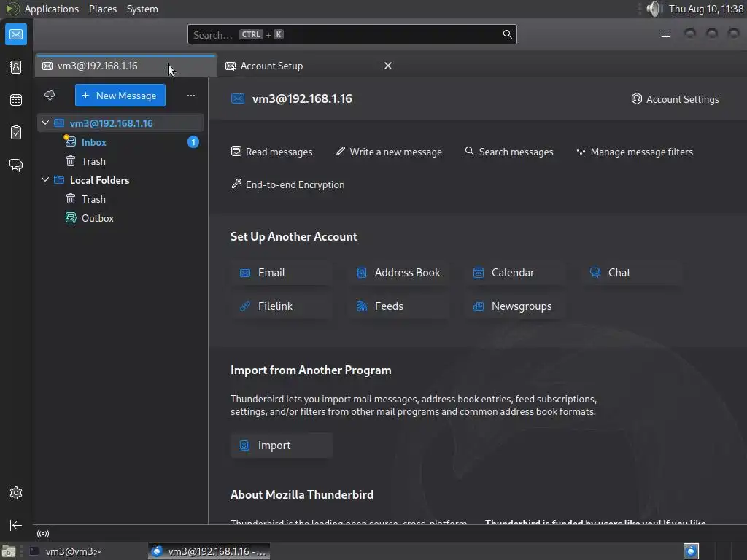Open the Chat space icon in the sidebar
The width and height of the screenshot is (747, 560).
pos(16,166)
